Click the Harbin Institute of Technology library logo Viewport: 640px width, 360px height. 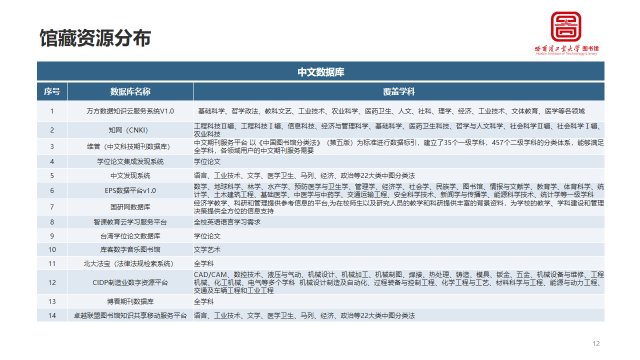pyautogui.click(x=566, y=33)
